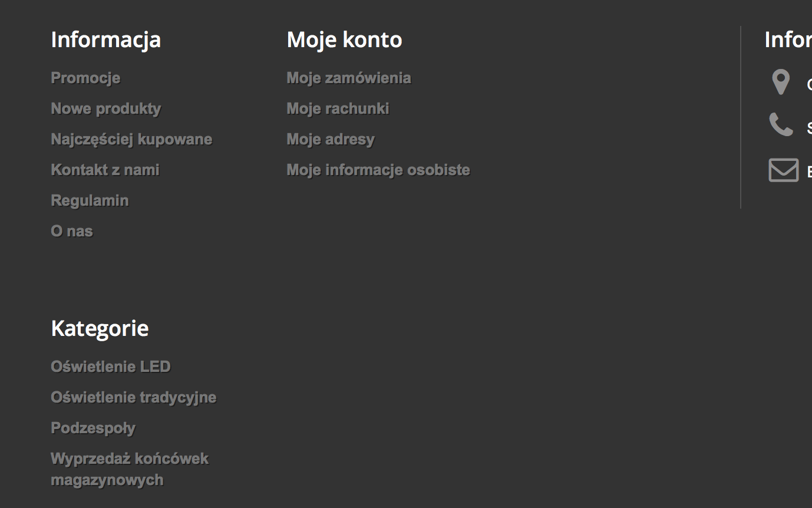Open the Podzespoły category
This screenshot has height=508, width=812.
click(x=93, y=428)
